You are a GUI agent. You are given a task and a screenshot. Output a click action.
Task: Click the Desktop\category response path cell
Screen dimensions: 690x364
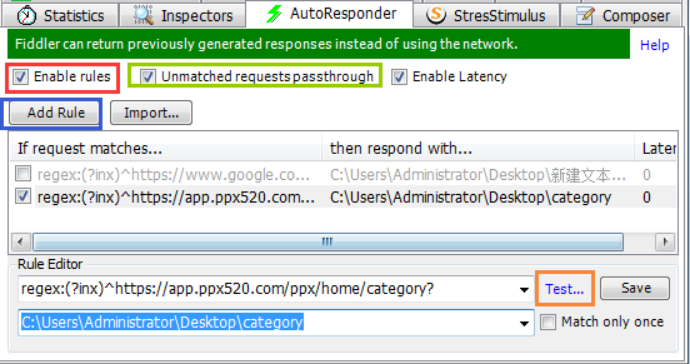pyautogui.click(x=471, y=197)
